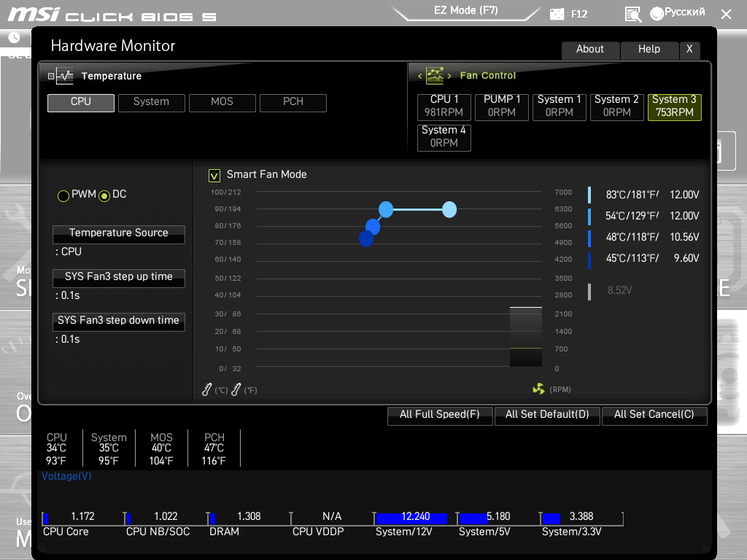The height and width of the screenshot is (560, 747).
Task: Select the System 2 fan tab
Action: coord(617,107)
